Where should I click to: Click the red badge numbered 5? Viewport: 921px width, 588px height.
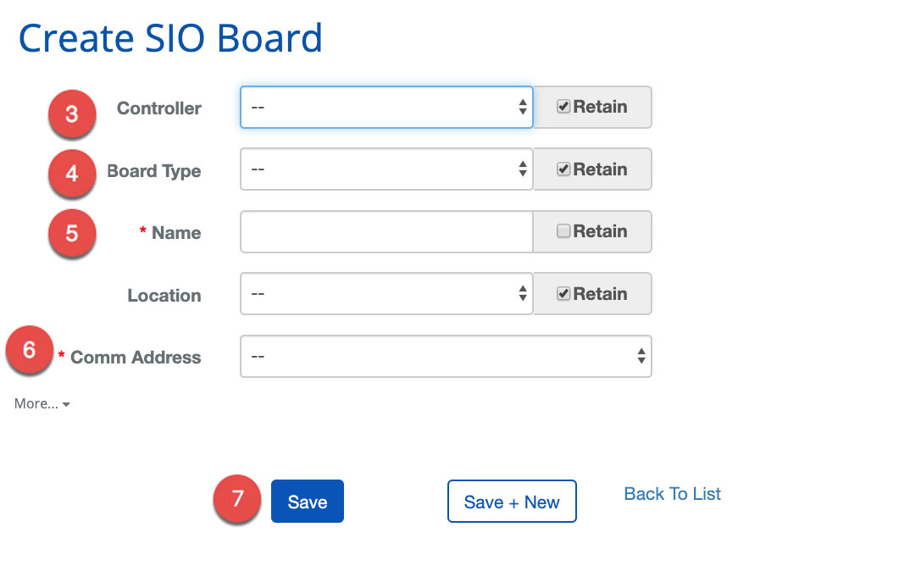[x=72, y=234]
